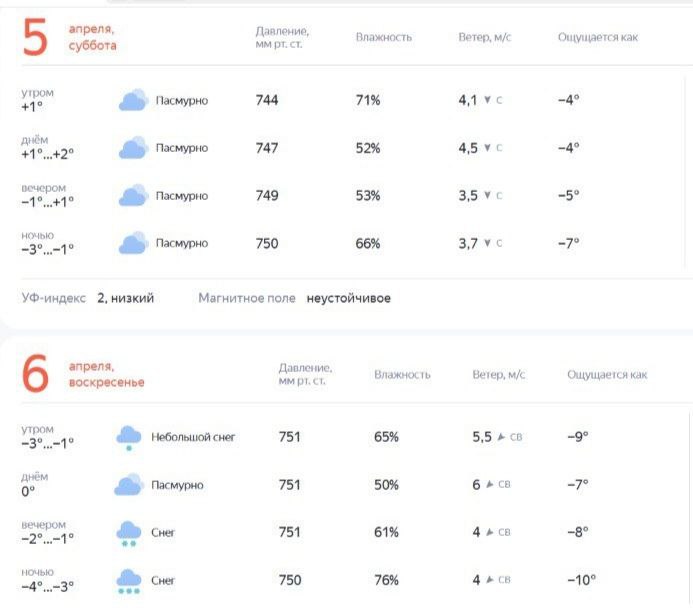Click the cloud icon for Saturday evening
The image size is (693, 615).
(133, 196)
